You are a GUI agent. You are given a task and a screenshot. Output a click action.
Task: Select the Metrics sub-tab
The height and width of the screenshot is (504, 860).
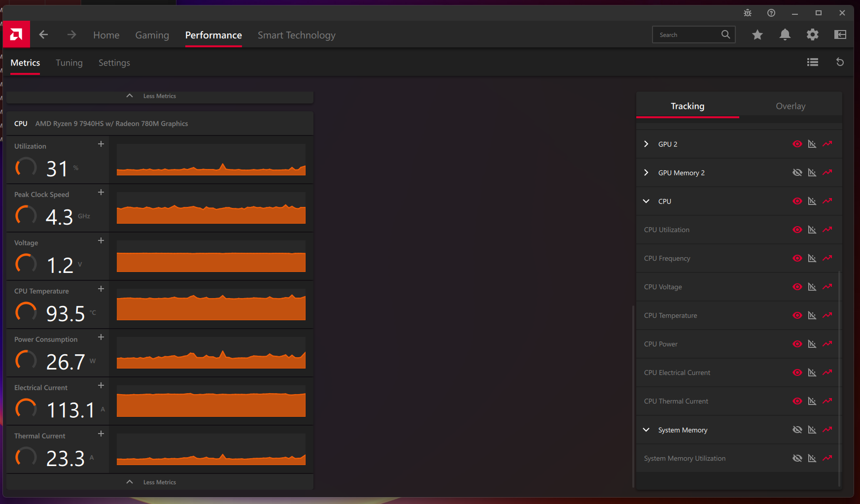(x=25, y=63)
